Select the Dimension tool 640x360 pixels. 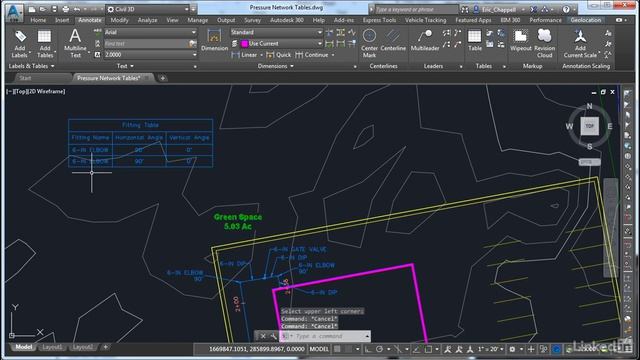coord(214,40)
